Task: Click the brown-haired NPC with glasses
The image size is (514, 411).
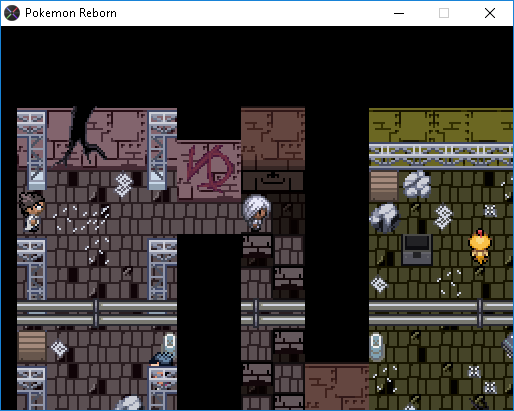Action: (x=32, y=212)
